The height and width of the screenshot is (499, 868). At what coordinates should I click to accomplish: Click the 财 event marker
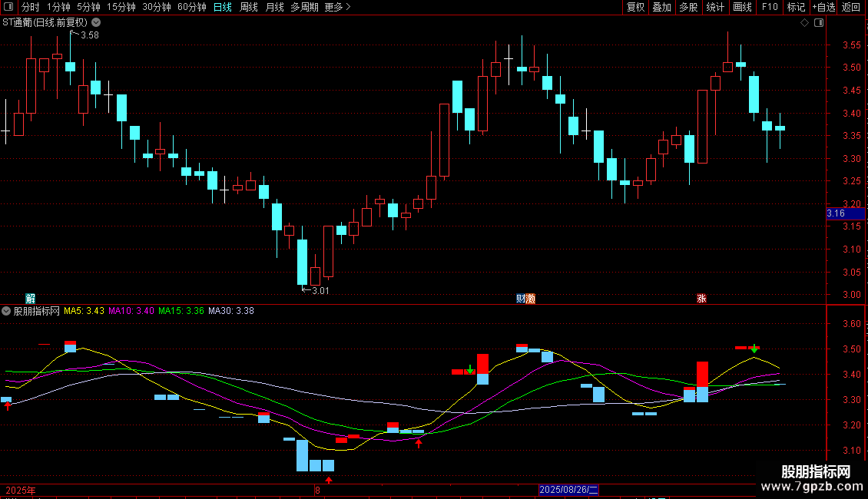(520, 299)
